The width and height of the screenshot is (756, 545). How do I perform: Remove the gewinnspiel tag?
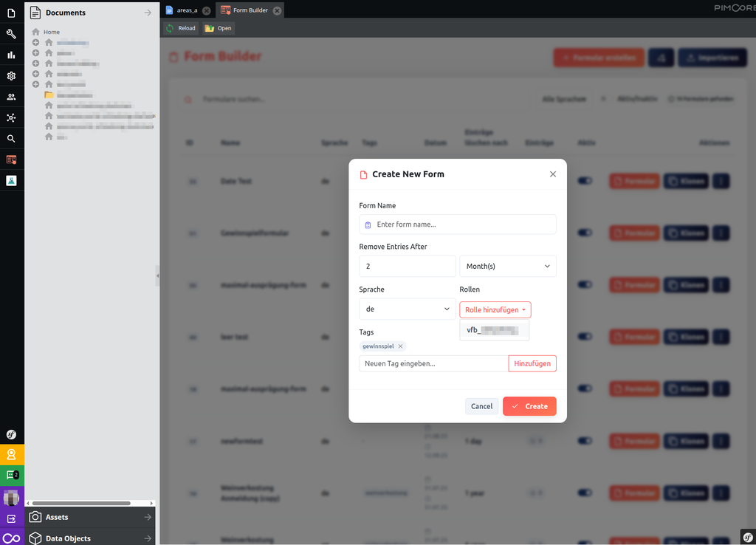tap(400, 346)
